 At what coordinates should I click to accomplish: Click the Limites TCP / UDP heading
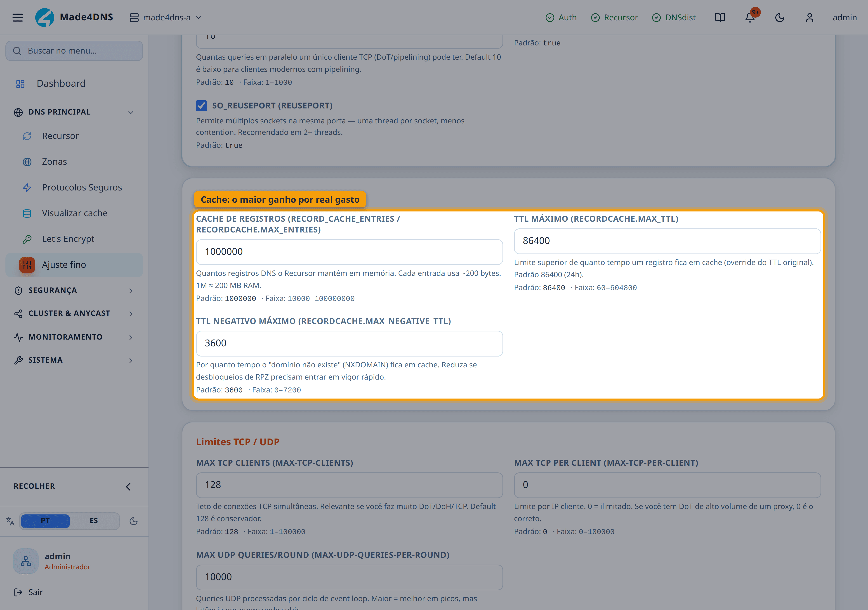[238, 442]
